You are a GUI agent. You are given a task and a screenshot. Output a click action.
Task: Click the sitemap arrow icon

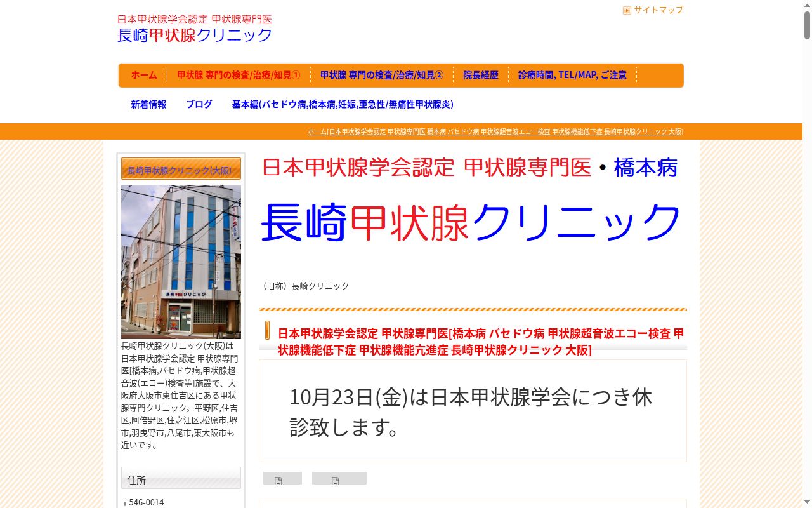pos(627,10)
